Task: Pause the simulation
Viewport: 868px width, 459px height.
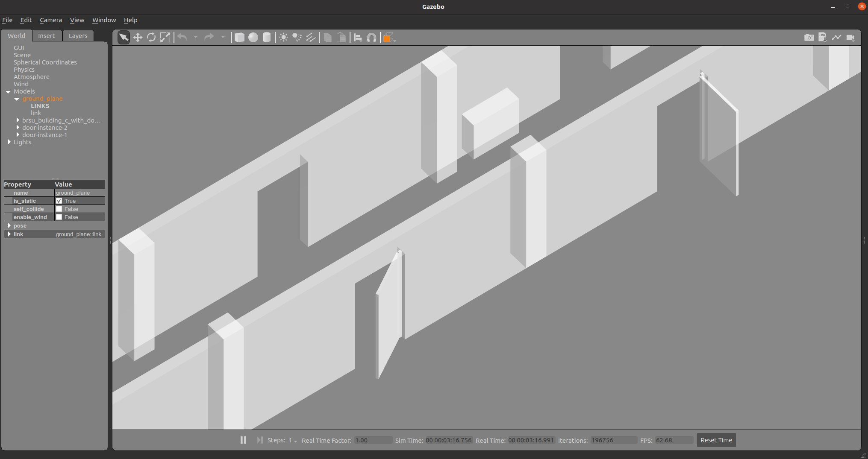Action: click(243, 440)
